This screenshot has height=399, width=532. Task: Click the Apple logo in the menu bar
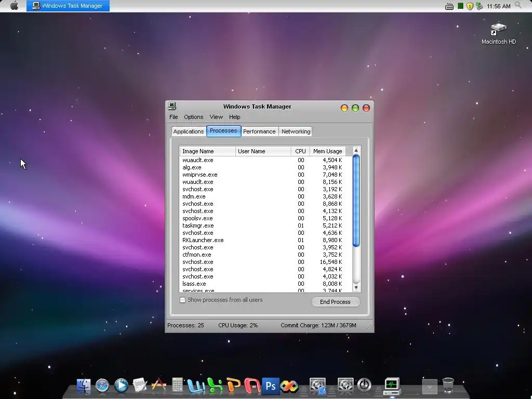pos(14,6)
